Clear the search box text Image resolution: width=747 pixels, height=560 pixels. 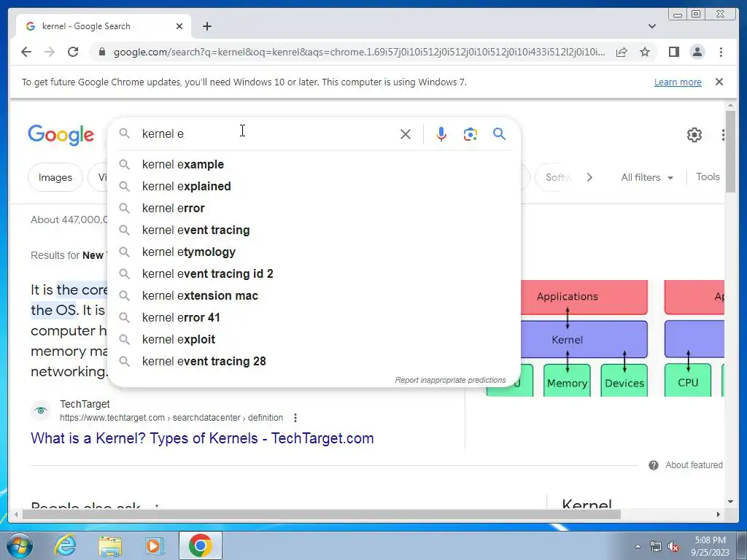pos(406,134)
